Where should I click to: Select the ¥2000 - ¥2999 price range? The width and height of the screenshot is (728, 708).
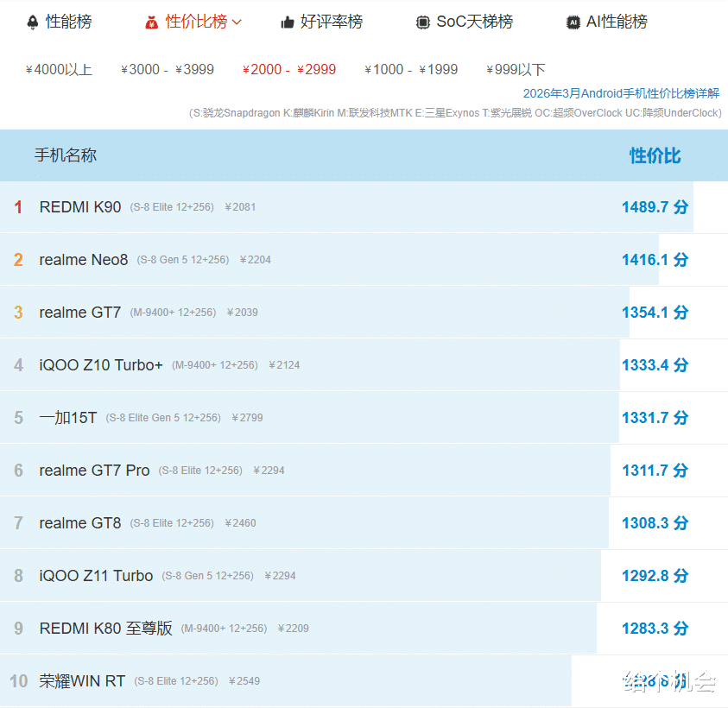pyautogui.click(x=289, y=70)
